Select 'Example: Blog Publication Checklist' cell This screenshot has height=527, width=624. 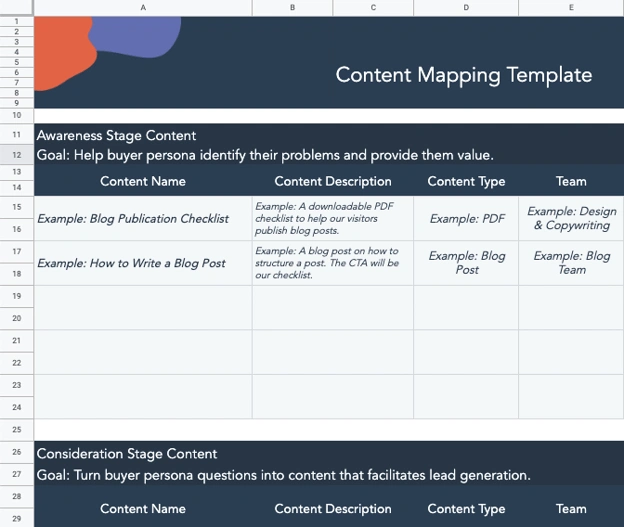tap(143, 218)
